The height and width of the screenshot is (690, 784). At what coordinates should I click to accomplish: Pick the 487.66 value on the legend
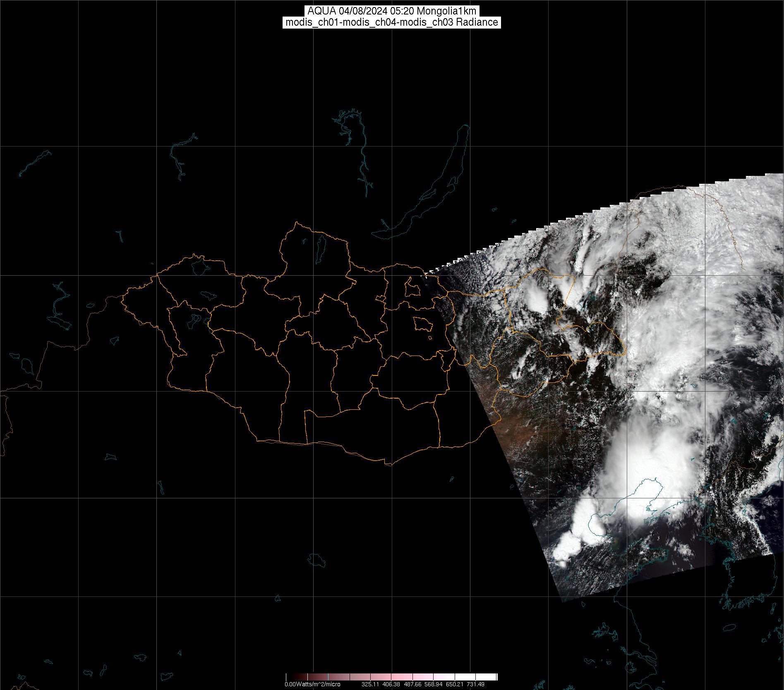(x=412, y=685)
